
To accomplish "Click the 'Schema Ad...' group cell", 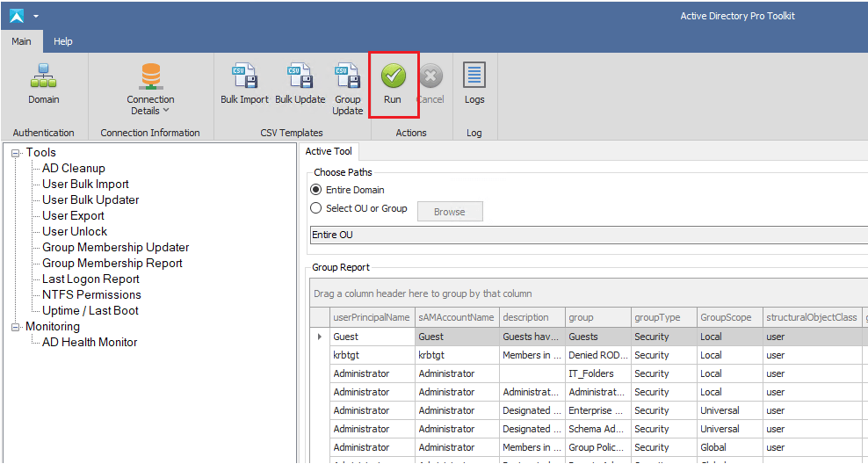I will coord(598,429).
